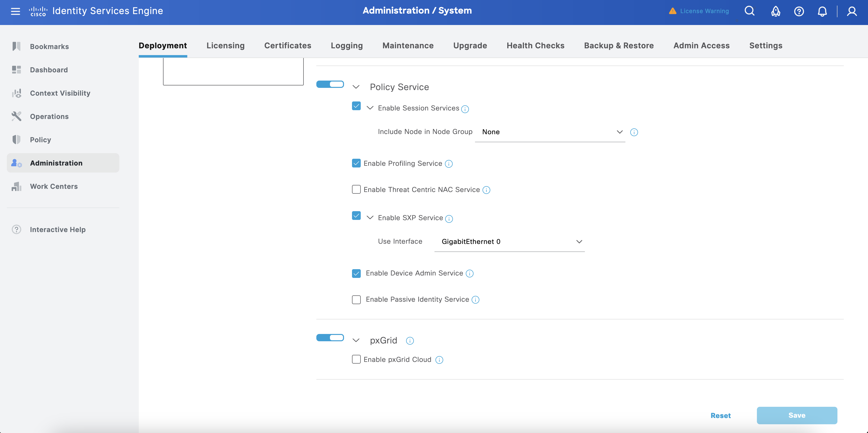Switch to the Health Checks tab
868x433 pixels.
click(x=535, y=46)
